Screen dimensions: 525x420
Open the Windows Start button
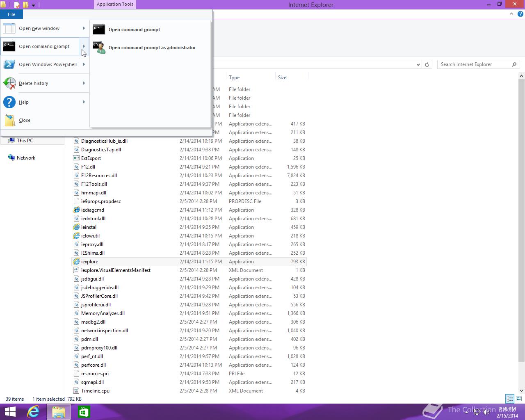10,412
